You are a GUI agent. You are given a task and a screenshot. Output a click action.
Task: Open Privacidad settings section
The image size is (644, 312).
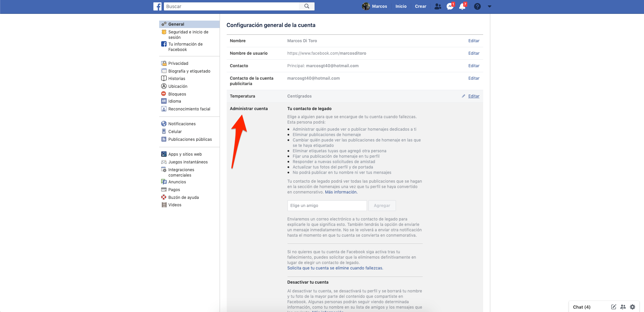178,63
